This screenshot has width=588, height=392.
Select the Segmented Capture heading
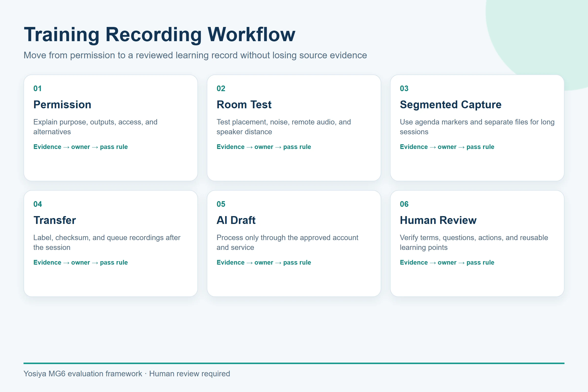click(451, 105)
